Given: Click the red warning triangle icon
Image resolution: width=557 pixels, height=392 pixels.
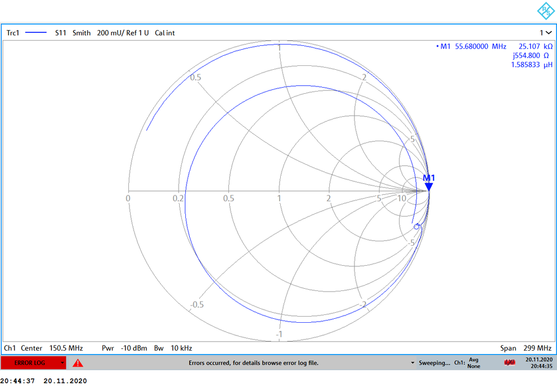Looking at the screenshot, I should click(x=78, y=363).
